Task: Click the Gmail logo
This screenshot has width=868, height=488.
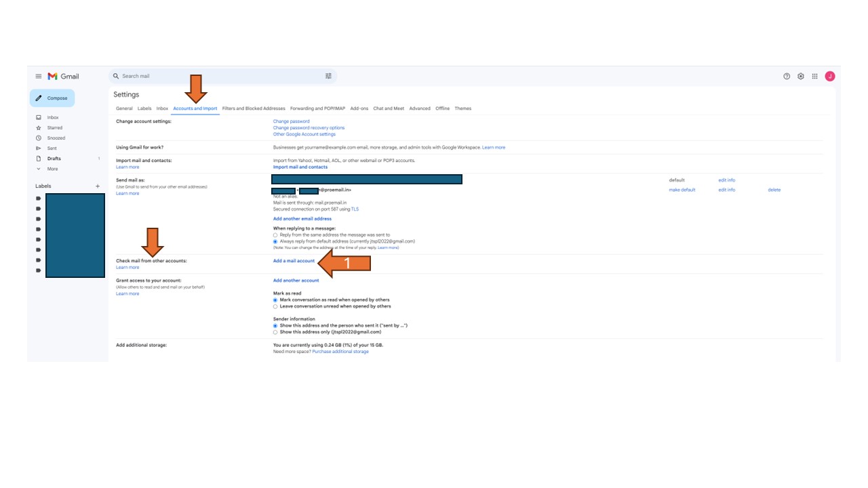Action: point(63,77)
